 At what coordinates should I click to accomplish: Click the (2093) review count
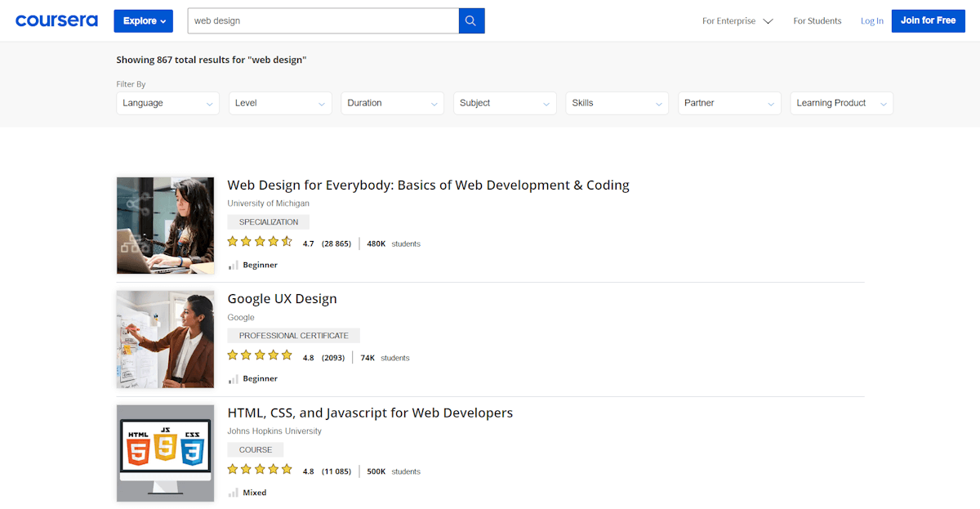tap(333, 357)
